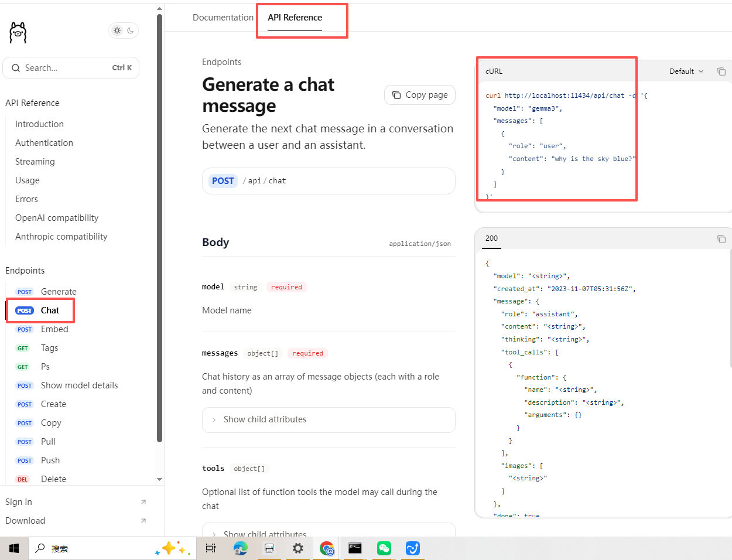Select the cURL tab label
This screenshot has width=732, height=560.
pos(494,71)
